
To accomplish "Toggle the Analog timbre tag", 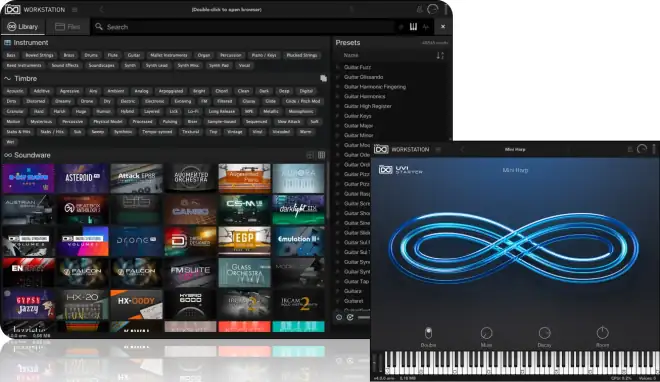I will coord(141,91).
